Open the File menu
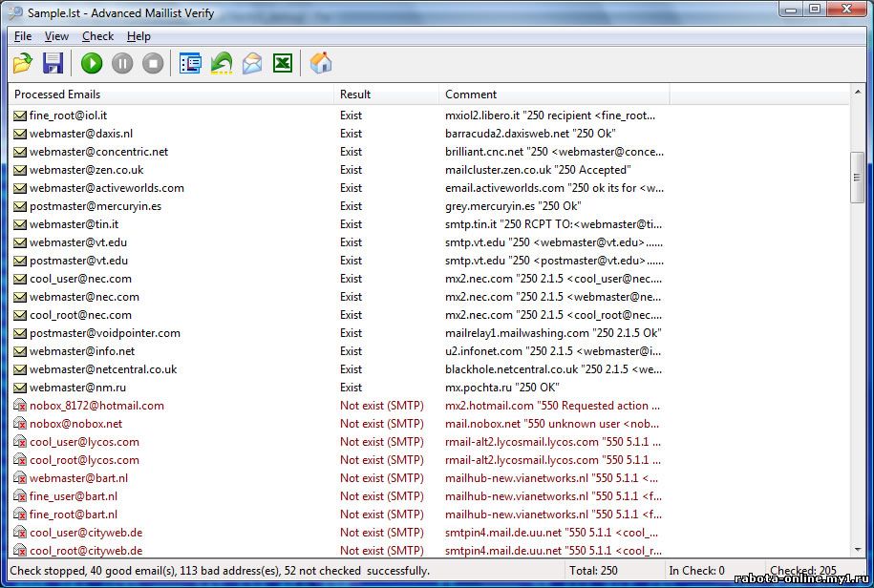Viewport: 874px width, 588px height. point(23,36)
